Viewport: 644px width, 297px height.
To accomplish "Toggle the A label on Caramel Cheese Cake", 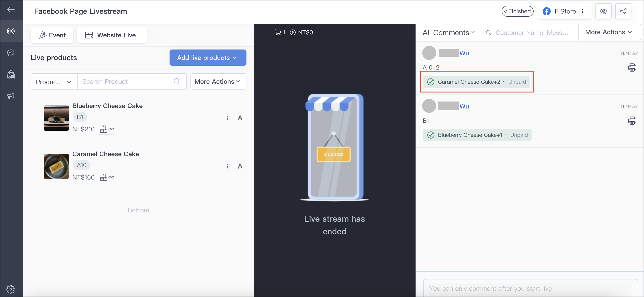I will pos(240,166).
